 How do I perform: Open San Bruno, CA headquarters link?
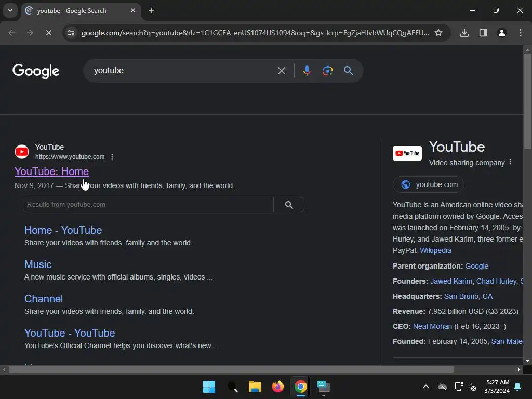[468, 296]
